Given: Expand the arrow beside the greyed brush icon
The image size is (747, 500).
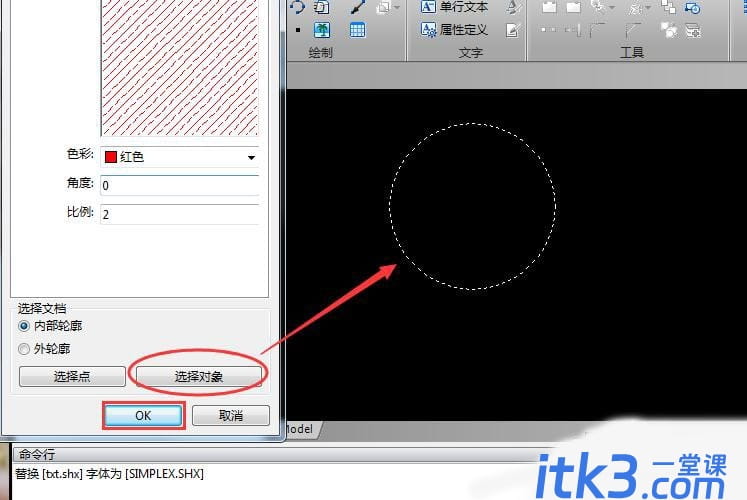Looking at the screenshot, I should [x=648, y=8].
